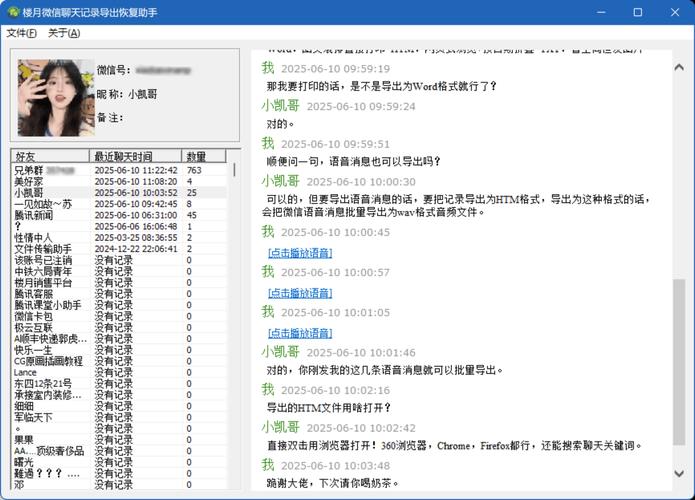The height and width of the screenshot is (500, 695).
Task: Sort by 数量 column header
Action: [x=205, y=157]
